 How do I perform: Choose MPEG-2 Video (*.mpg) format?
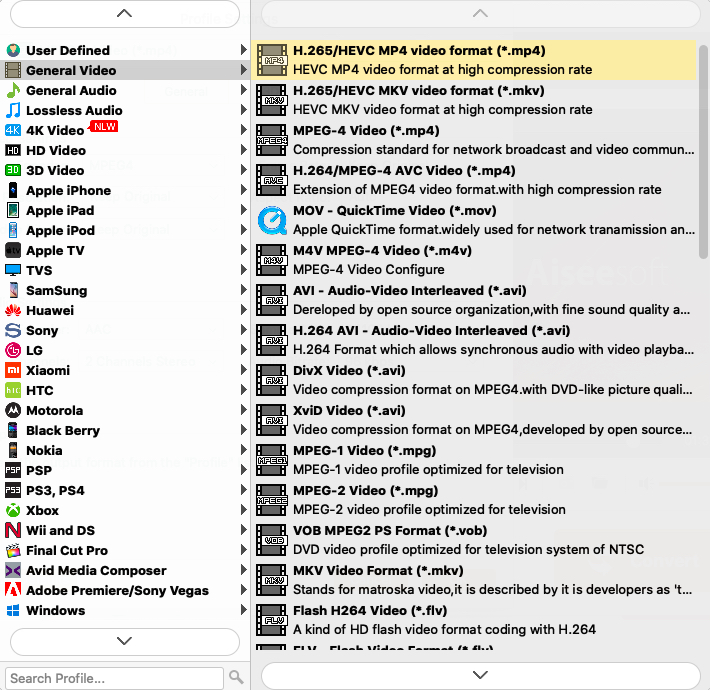(x=474, y=500)
